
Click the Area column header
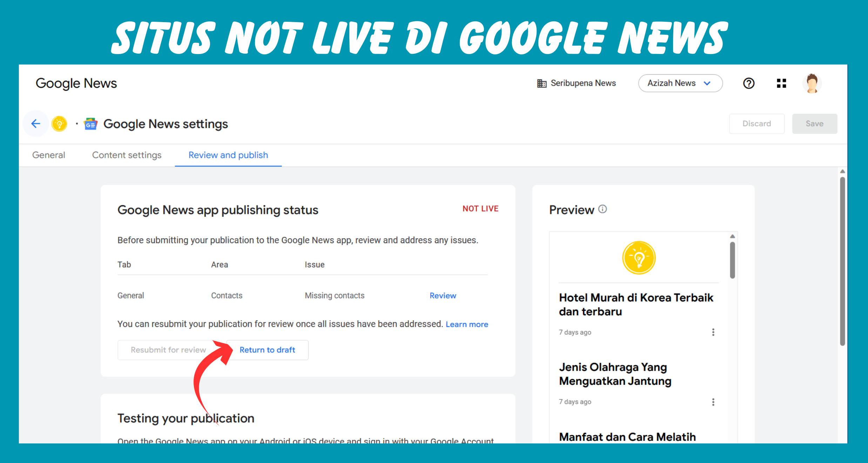click(x=220, y=265)
